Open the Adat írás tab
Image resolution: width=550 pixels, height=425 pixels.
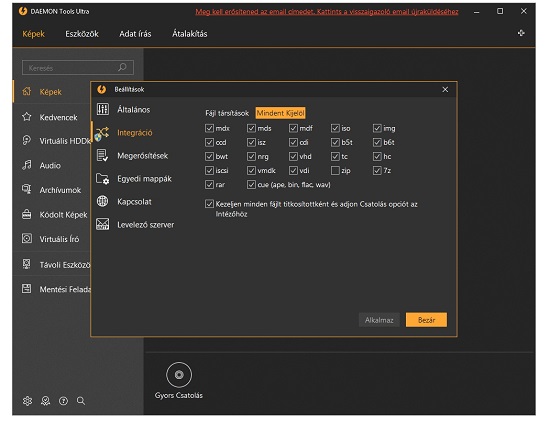[135, 34]
